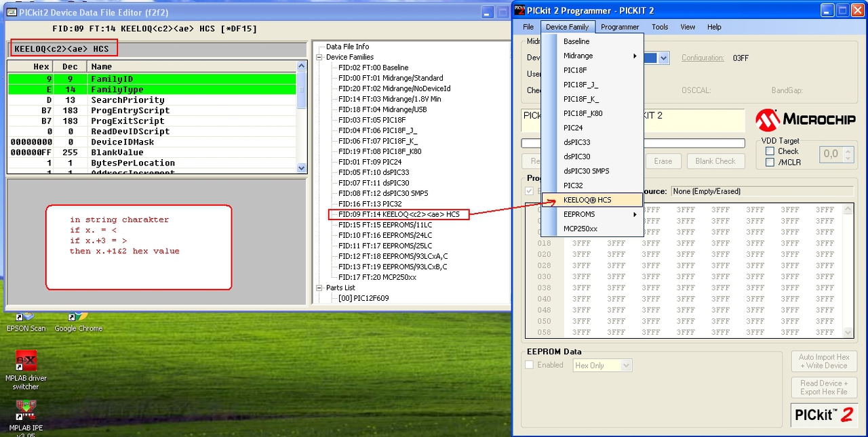Select Data File Info tree item
This screenshot has height=437, width=868.
[348, 47]
